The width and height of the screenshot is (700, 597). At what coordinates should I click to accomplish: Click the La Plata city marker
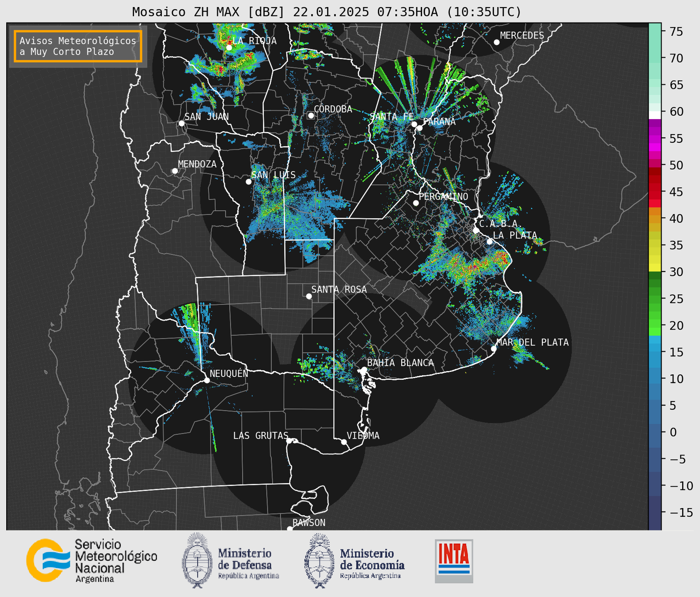(x=490, y=242)
